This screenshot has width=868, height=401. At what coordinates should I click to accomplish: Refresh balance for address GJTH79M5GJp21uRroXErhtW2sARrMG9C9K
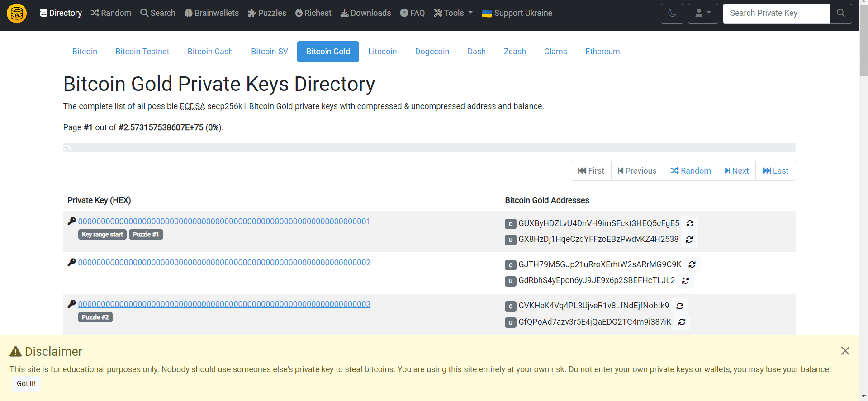click(692, 264)
